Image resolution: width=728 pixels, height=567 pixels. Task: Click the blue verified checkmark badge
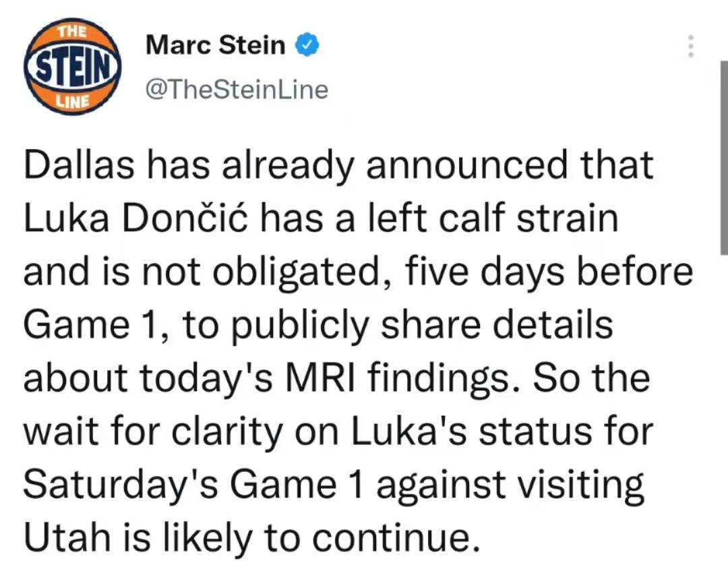[307, 46]
